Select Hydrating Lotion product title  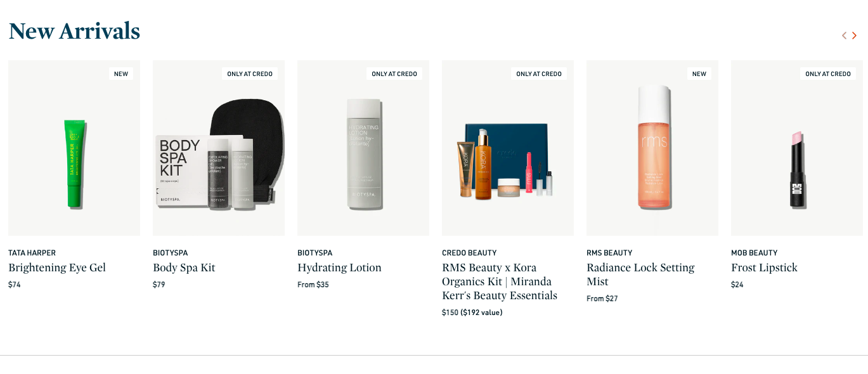339,268
